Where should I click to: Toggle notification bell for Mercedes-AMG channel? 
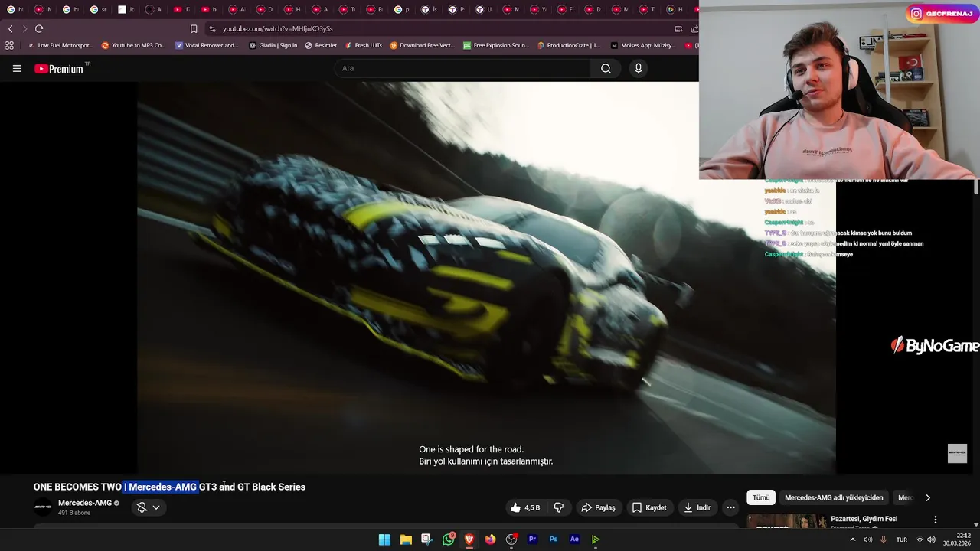click(142, 507)
